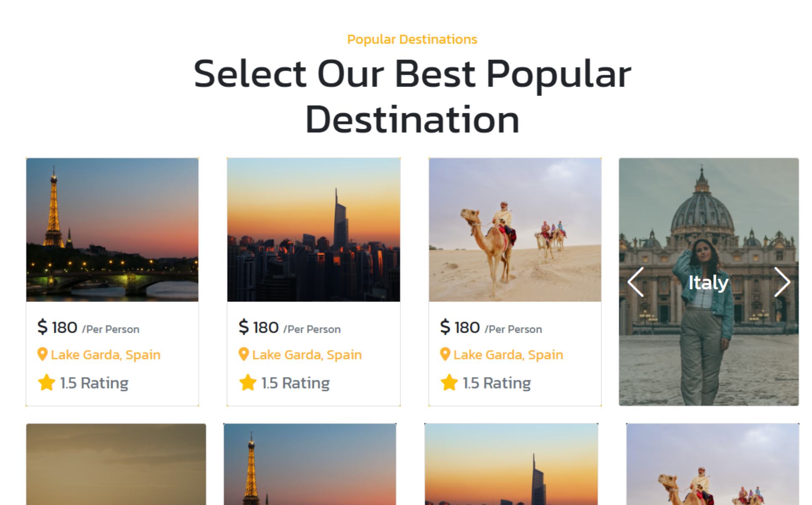Click location pin icon on camel card
The width and height of the screenshot is (812, 505).
[445, 354]
